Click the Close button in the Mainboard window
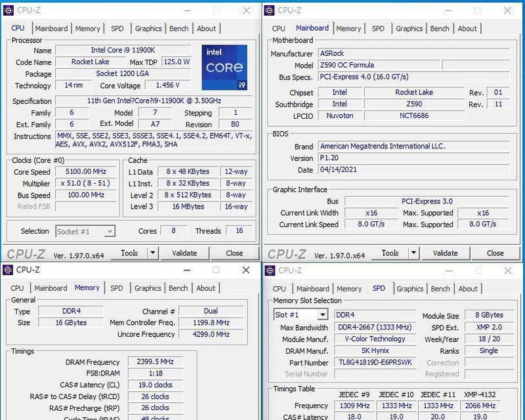 [495, 253]
